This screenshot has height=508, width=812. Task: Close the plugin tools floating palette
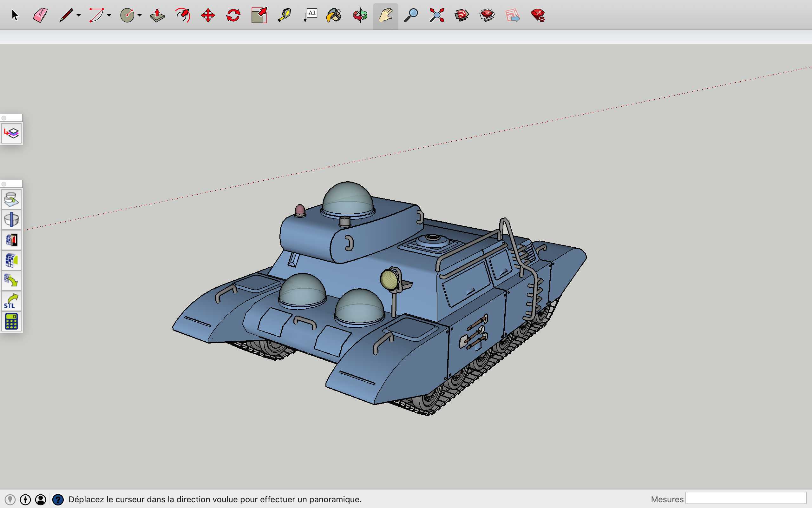click(x=4, y=184)
